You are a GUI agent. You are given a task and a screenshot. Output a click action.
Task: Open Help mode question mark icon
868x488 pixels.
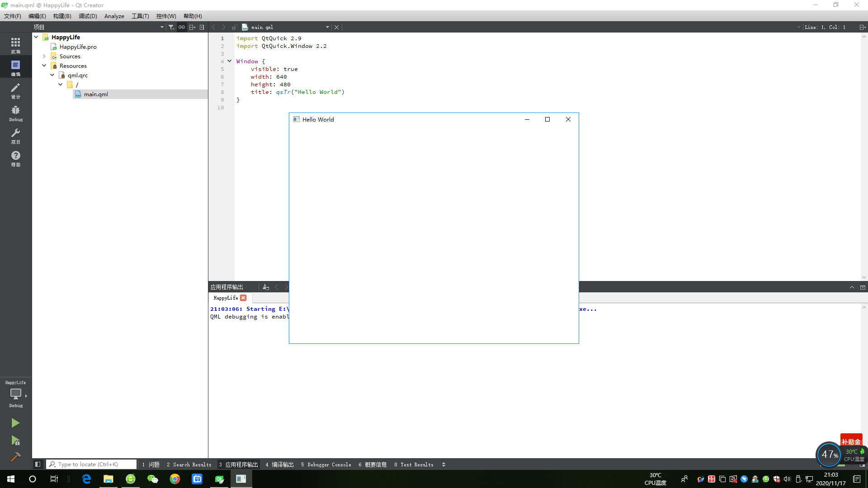click(x=15, y=158)
